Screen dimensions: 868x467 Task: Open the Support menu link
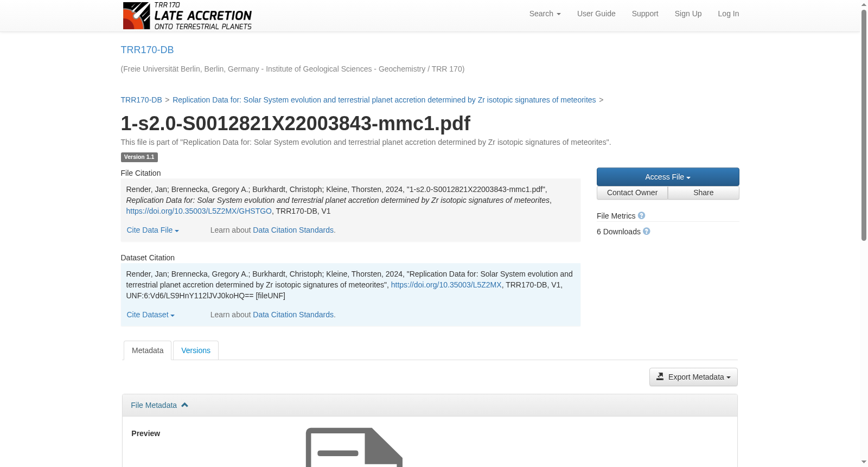(645, 14)
